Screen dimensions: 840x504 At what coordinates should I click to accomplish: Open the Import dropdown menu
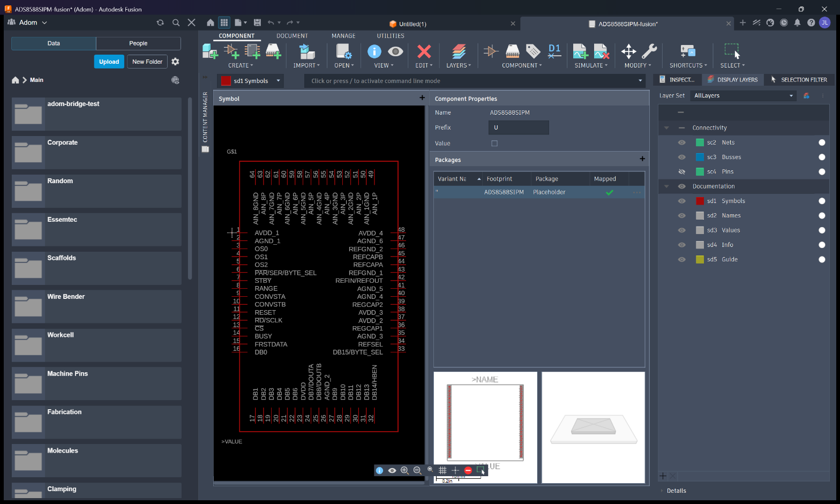coord(306,65)
